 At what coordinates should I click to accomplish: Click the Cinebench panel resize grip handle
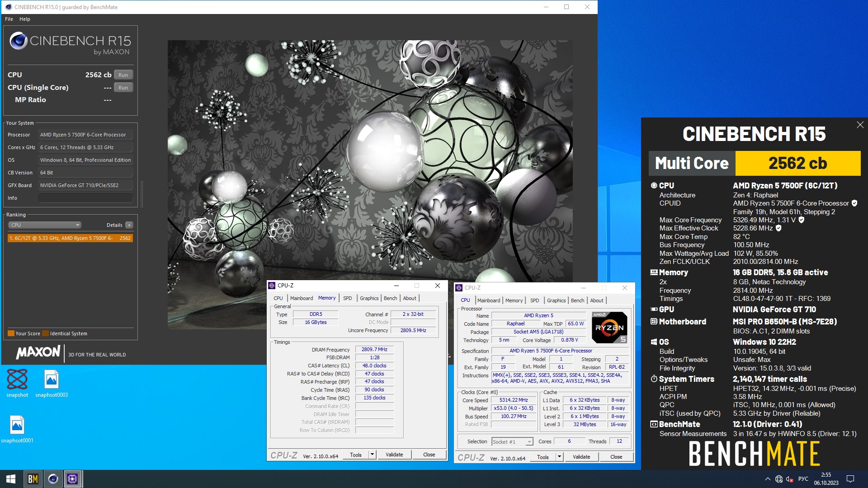[x=142, y=193]
